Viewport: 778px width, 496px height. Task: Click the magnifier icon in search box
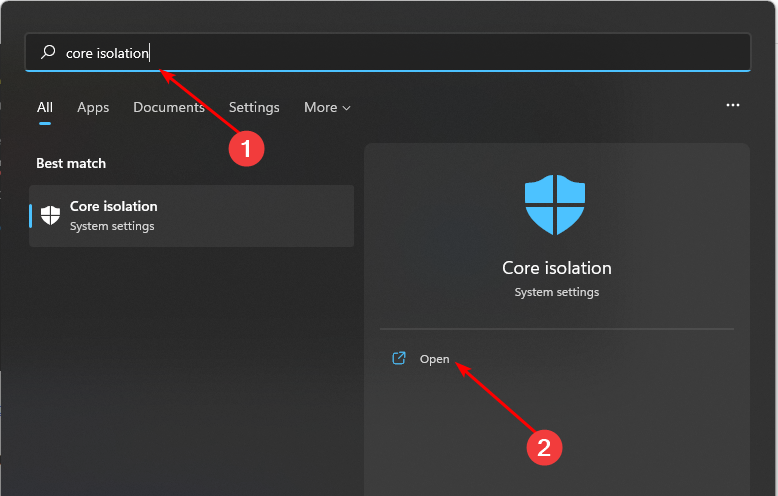pos(48,52)
